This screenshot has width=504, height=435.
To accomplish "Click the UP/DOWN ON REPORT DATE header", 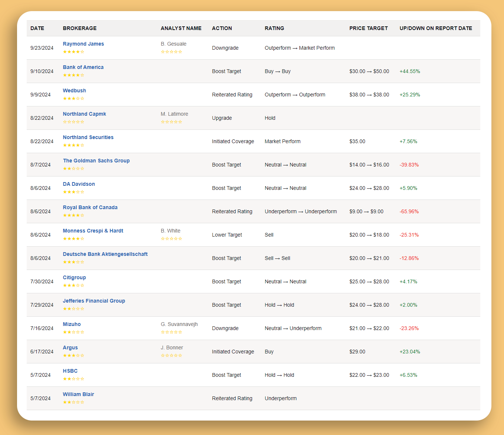I will [x=436, y=28].
